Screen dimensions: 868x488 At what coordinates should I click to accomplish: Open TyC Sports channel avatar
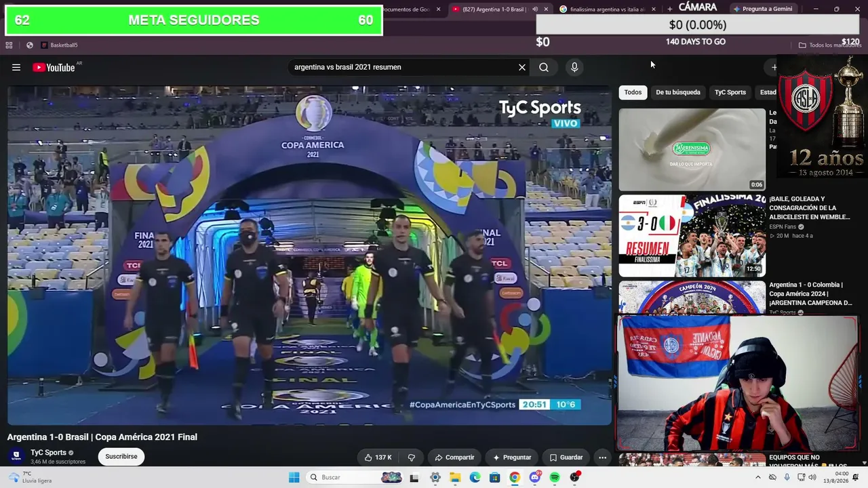[x=16, y=457]
